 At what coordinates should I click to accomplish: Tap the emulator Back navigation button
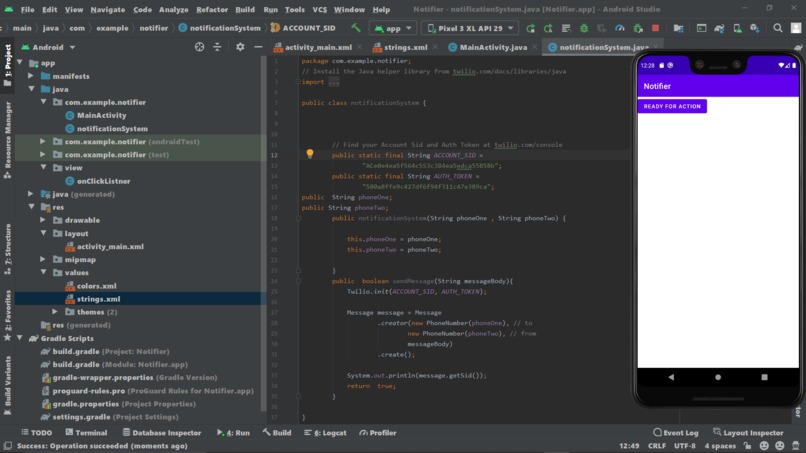coord(671,377)
